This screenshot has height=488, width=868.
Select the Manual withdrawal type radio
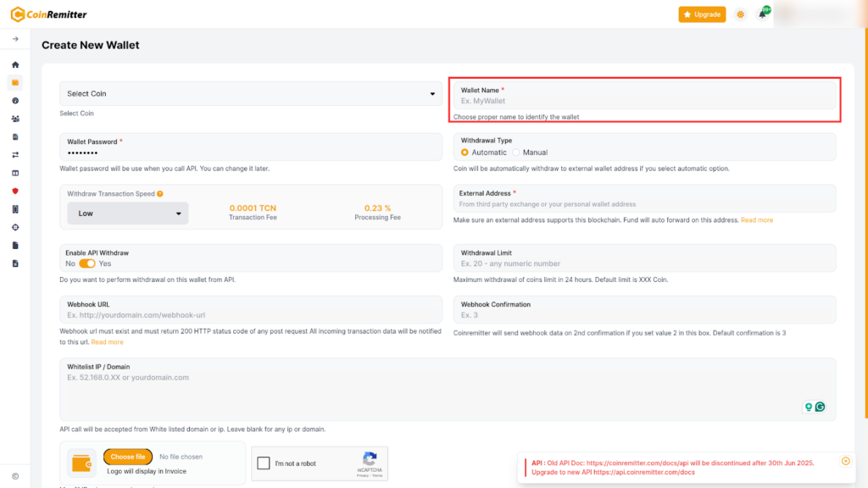coord(516,152)
